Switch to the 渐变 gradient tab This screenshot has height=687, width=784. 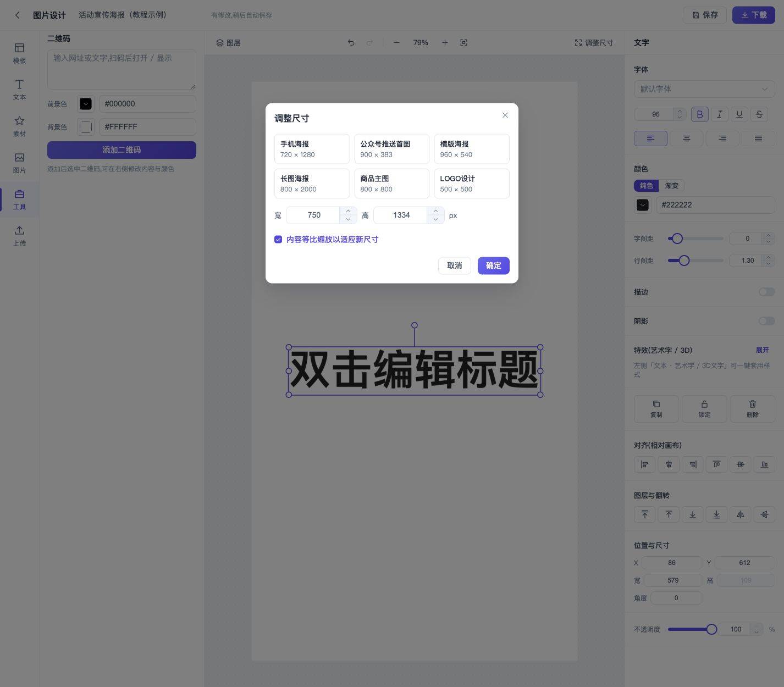pyautogui.click(x=671, y=186)
